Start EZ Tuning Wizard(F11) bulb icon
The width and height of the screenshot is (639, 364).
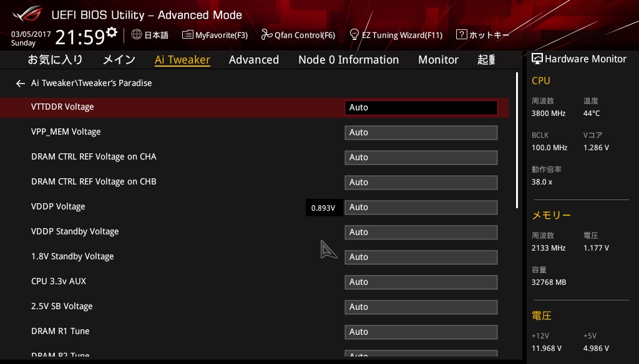coord(354,35)
